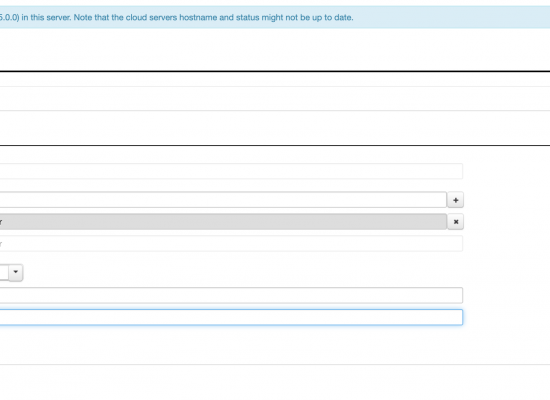Click the blue cloud servers notice banner
The width and height of the screenshot is (550, 400).
(275, 17)
